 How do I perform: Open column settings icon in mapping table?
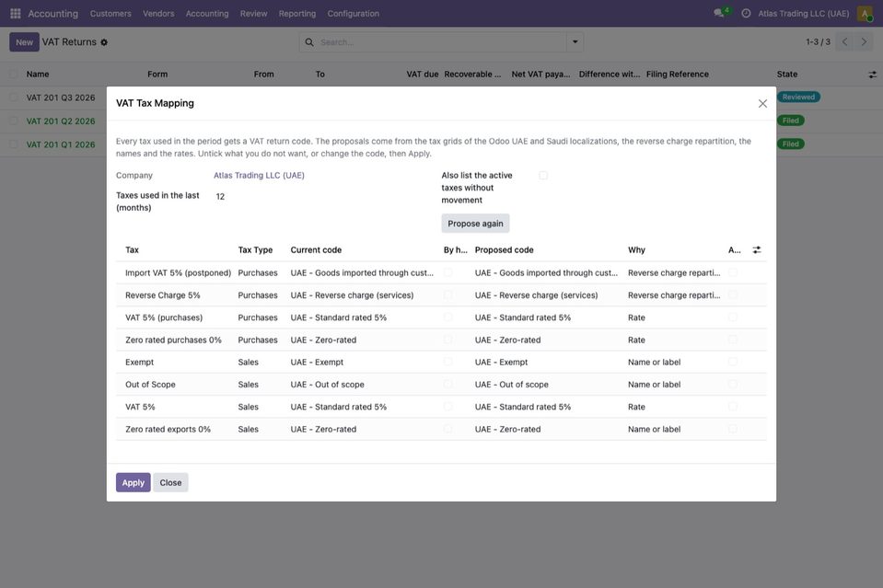757,249
